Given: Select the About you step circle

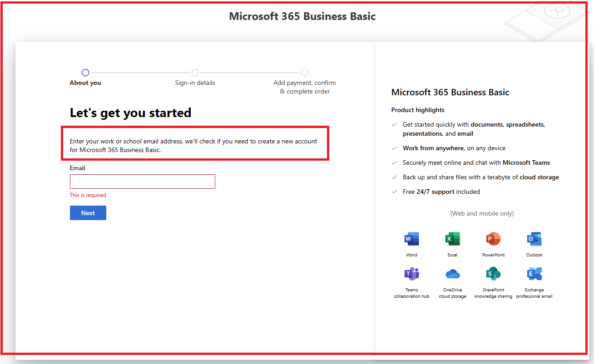Looking at the screenshot, I should click(x=85, y=72).
